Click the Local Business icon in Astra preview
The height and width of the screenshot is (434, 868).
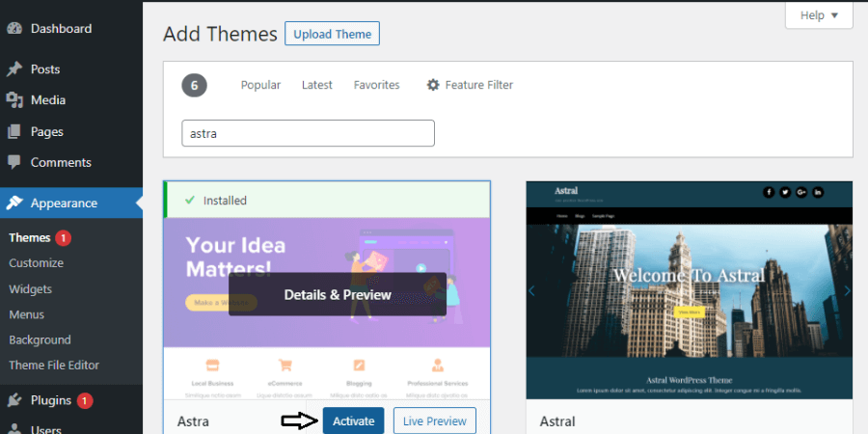point(212,366)
